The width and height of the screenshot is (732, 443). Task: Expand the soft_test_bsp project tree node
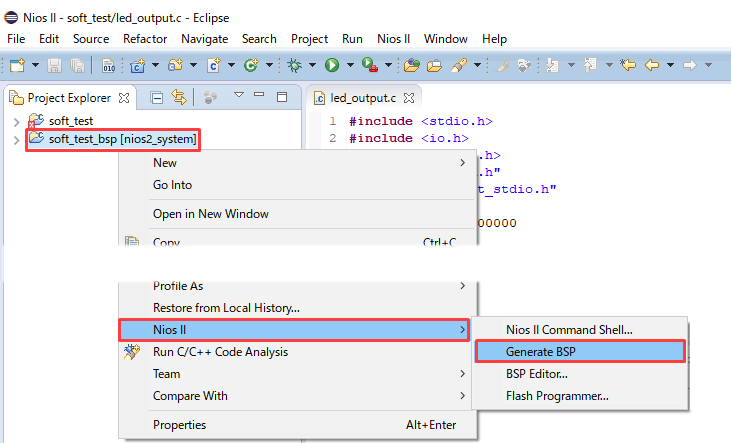pyautogui.click(x=16, y=139)
